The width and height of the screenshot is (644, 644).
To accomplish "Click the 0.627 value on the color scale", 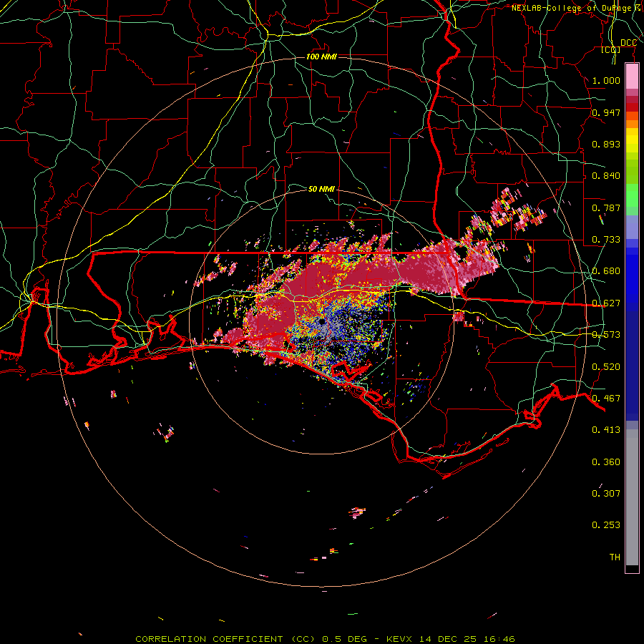I will pos(606,303).
